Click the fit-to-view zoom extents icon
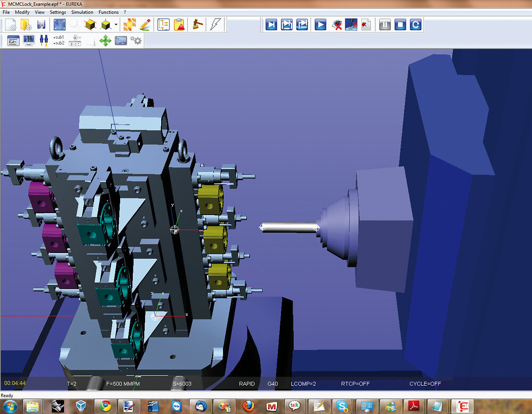The height and width of the screenshot is (414, 532). (59, 24)
